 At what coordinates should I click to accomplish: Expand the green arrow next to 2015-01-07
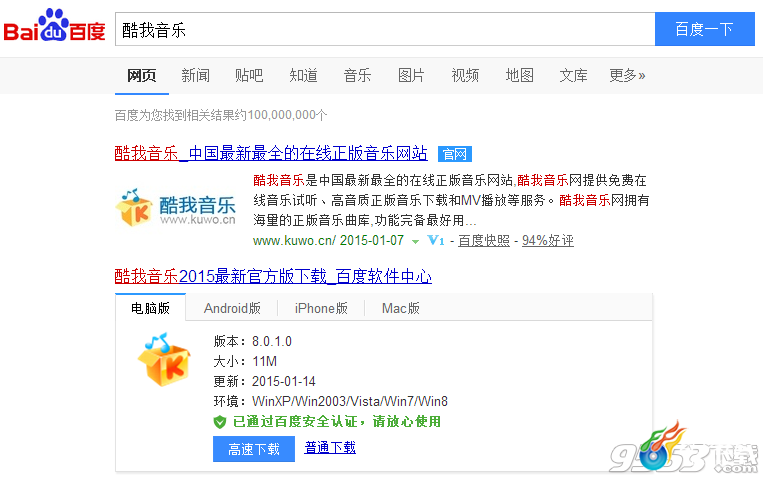(415, 241)
